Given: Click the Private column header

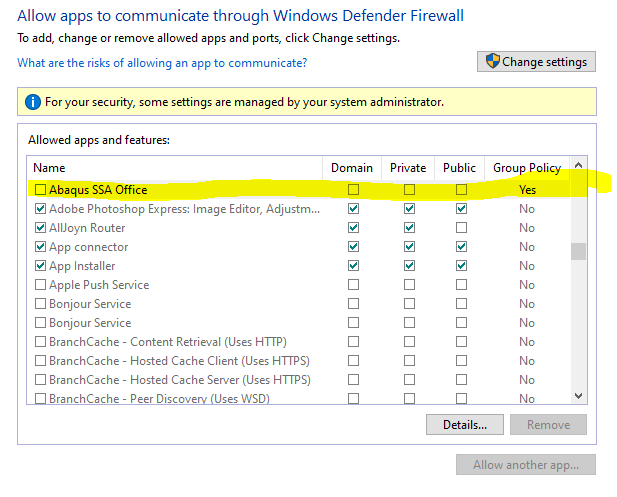Looking at the screenshot, I should (408, 168).
